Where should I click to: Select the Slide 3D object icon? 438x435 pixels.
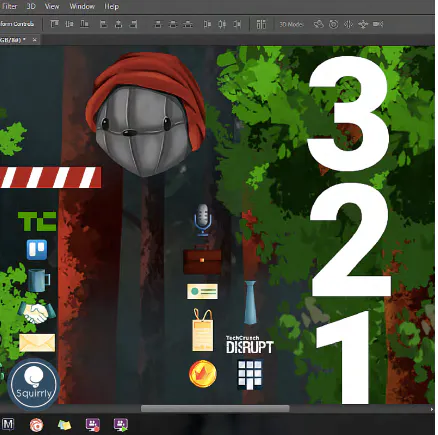pos(363,24)
